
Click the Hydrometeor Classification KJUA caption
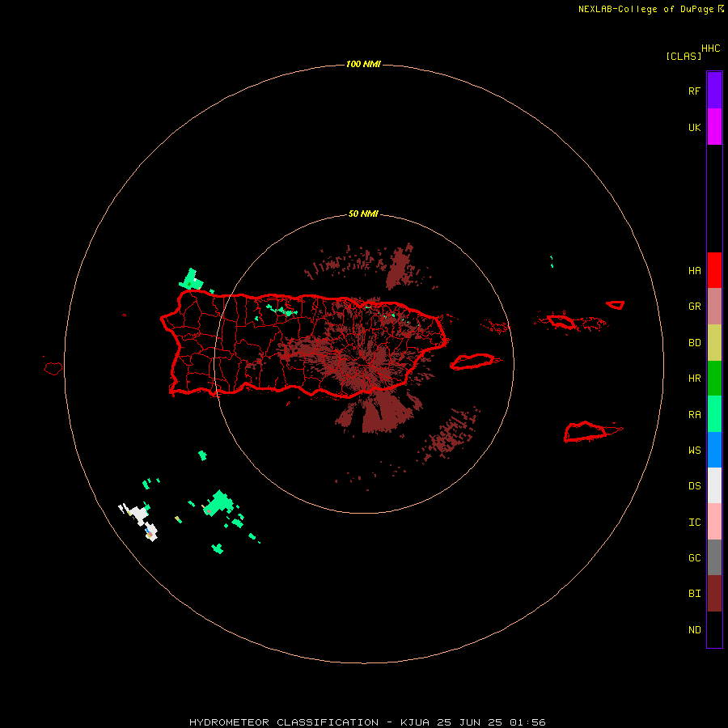367,722
